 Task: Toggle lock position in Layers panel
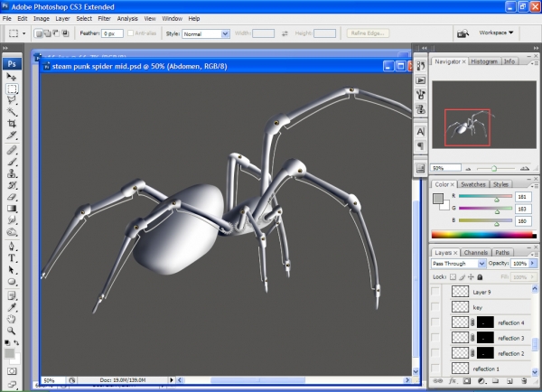[x=471, y=277]
